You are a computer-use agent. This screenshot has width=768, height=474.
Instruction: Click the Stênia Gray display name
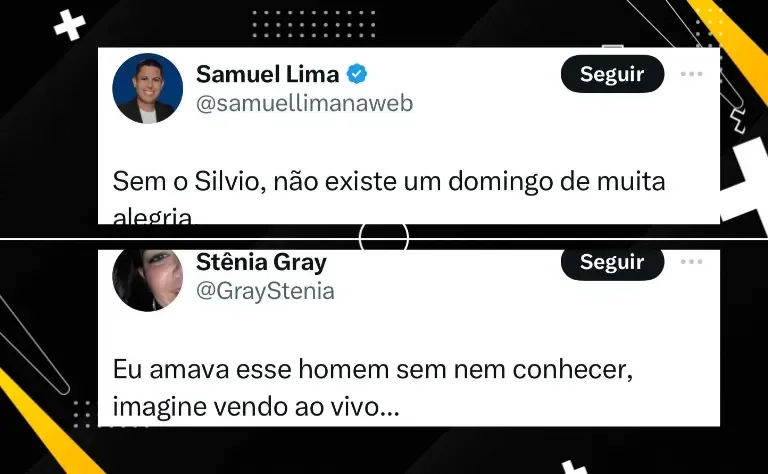coord(261,262)
